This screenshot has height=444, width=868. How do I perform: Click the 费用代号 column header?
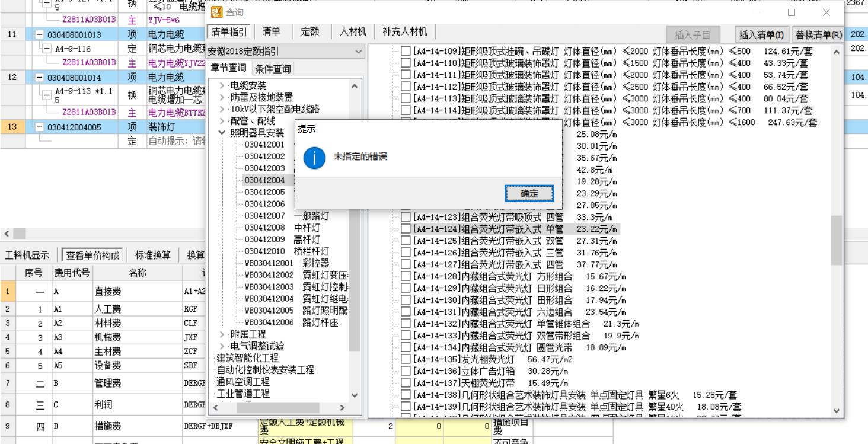[72, 273]
